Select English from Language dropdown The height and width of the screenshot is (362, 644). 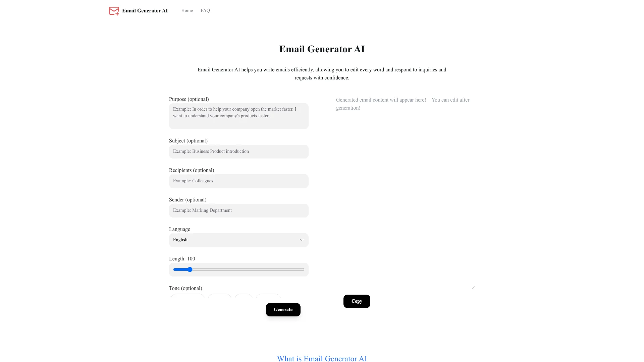point(239,240)
